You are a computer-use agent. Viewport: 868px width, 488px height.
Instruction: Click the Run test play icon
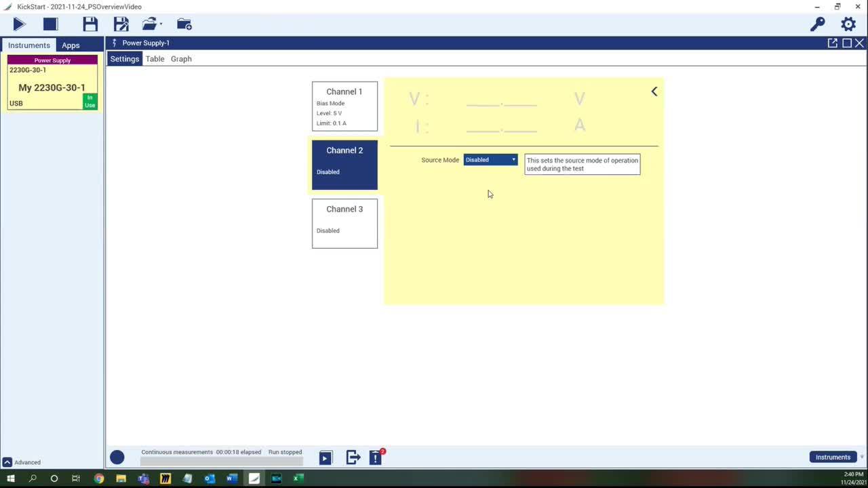(19, 24)
